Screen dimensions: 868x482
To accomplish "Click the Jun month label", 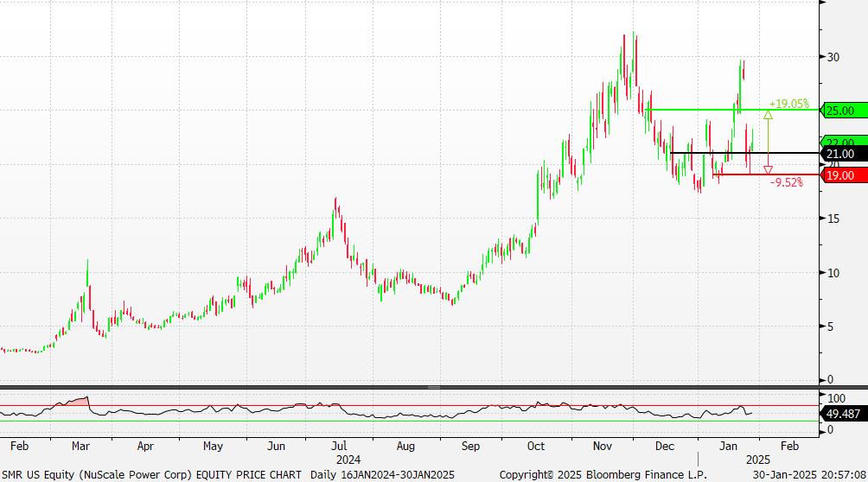I will (277, 446).
